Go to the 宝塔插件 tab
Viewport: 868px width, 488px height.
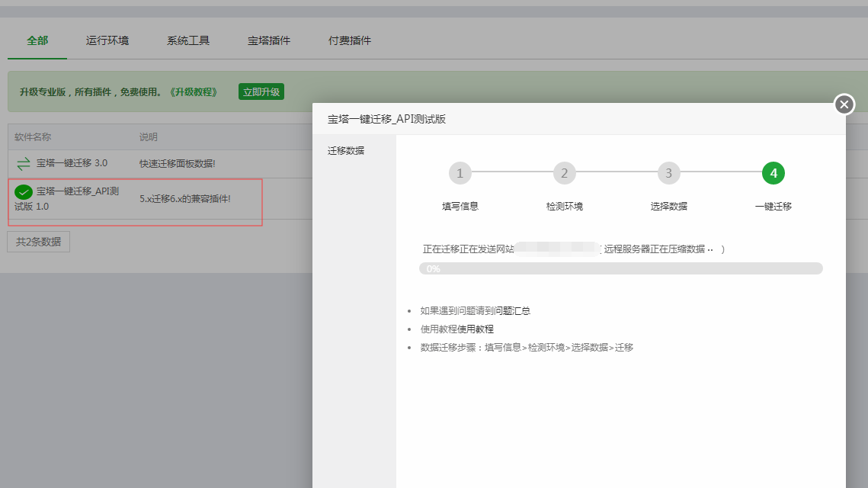tap(268, 40)
